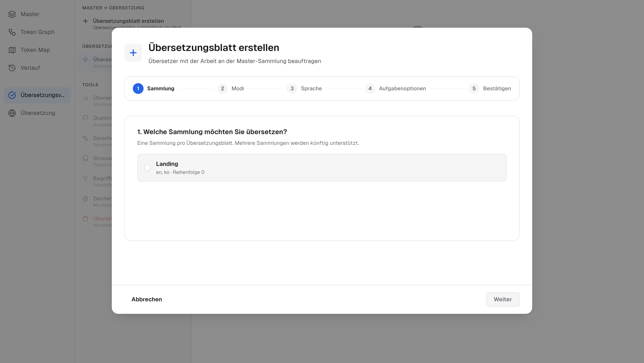
Task: Click the book icon next to Glossar
Action: tap(85, 158)
